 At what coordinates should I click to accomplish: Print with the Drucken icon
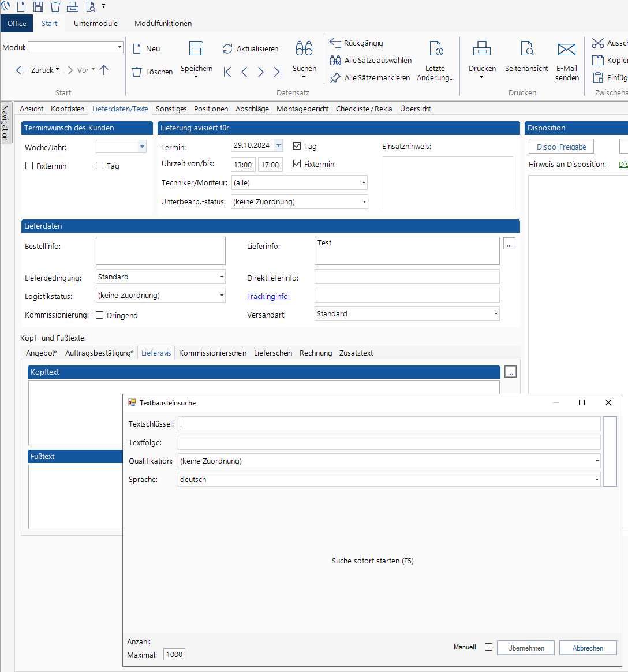(482, 59)
